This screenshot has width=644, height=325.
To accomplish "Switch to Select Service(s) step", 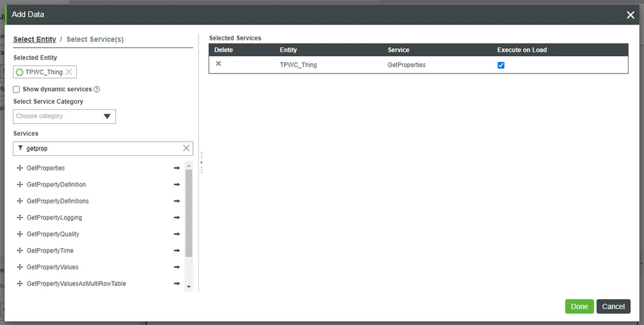I will tap(95, 39).
